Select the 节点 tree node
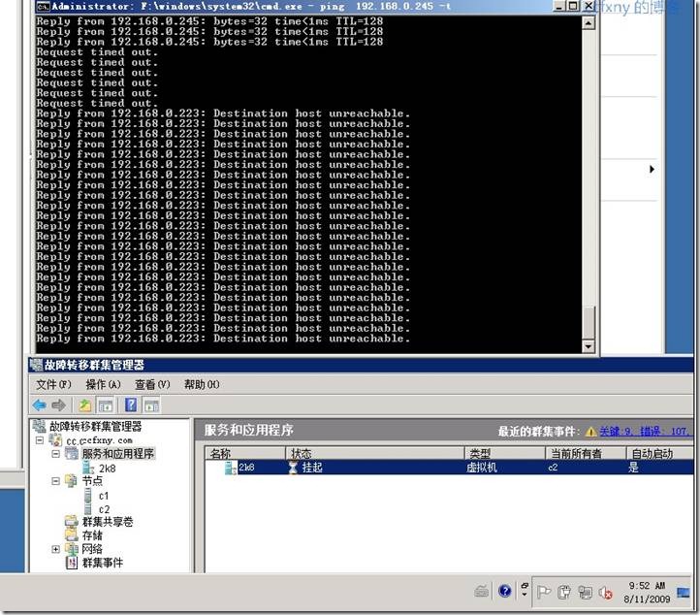This screenshot has height=615, width=700. click(x=92, y=481)
